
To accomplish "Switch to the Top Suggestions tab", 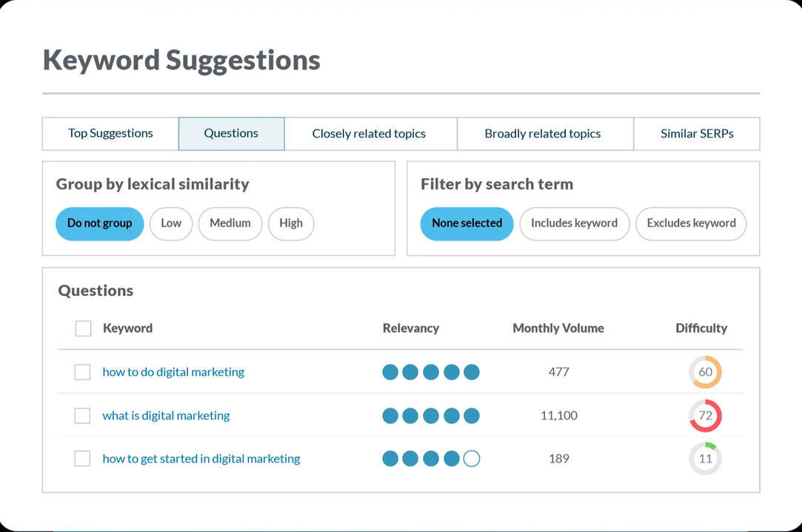I will point(110,133).
